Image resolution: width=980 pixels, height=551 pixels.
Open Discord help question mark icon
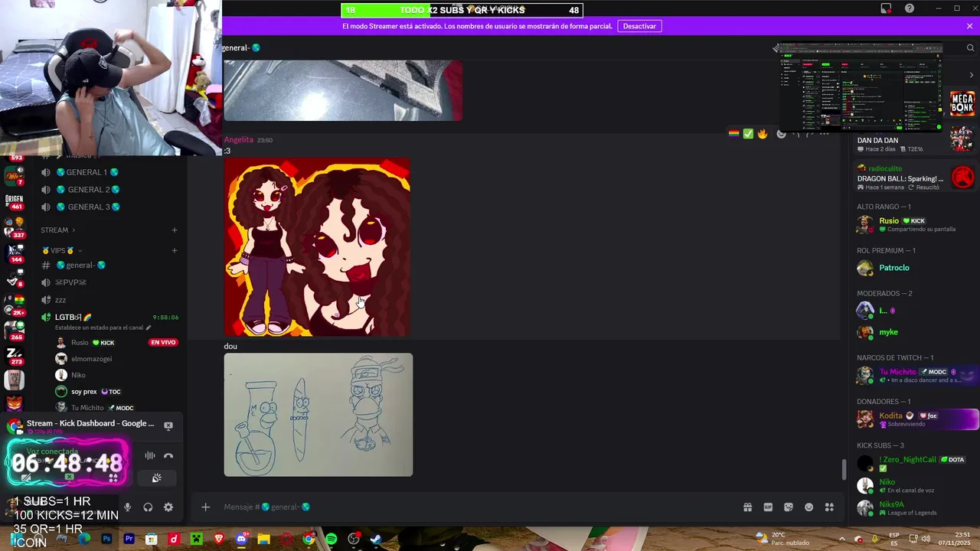(910, 8)
